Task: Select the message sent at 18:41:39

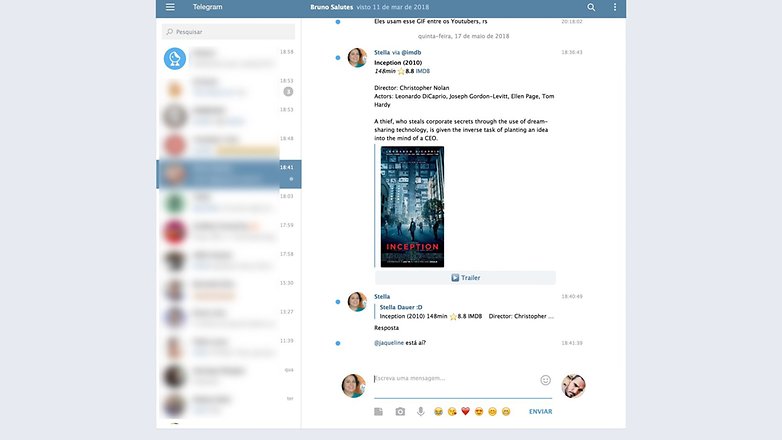Action: (x=338, y=343)
